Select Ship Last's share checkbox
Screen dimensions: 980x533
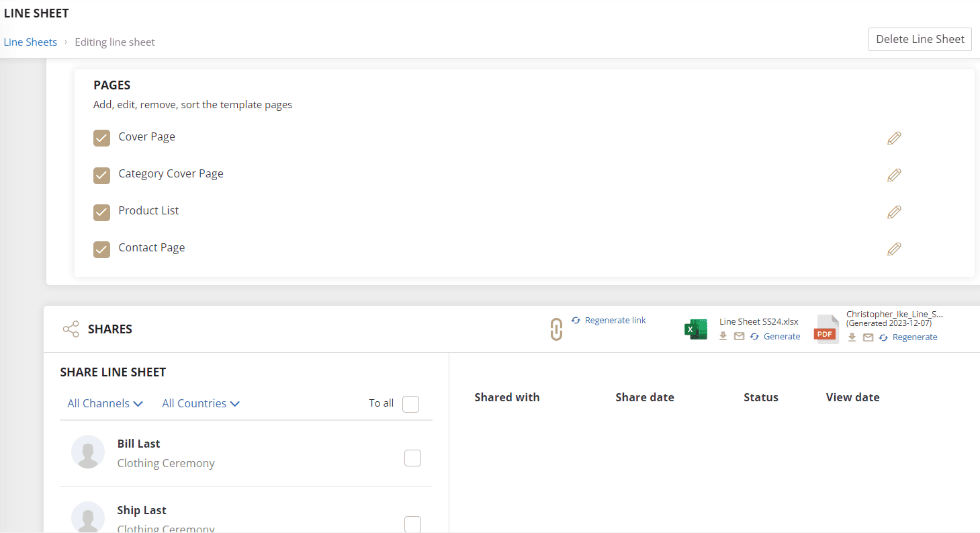coord(412,524)
